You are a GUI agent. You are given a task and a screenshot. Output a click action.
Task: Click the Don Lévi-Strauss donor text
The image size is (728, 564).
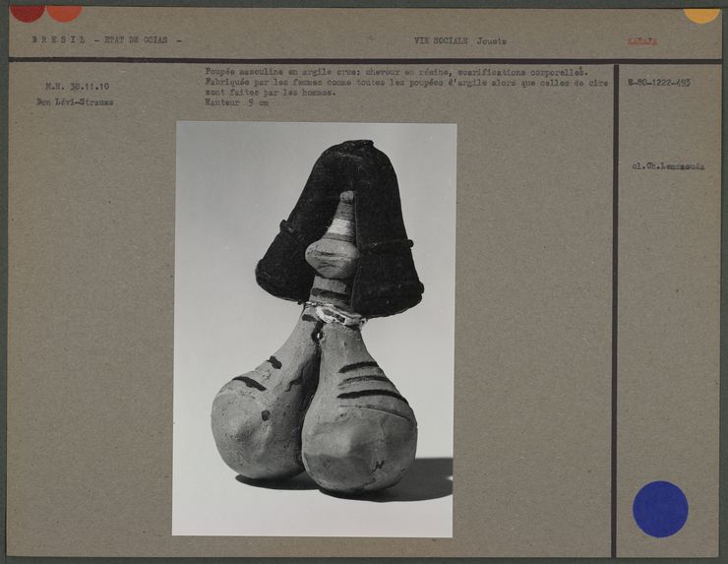tap(75, 101)
